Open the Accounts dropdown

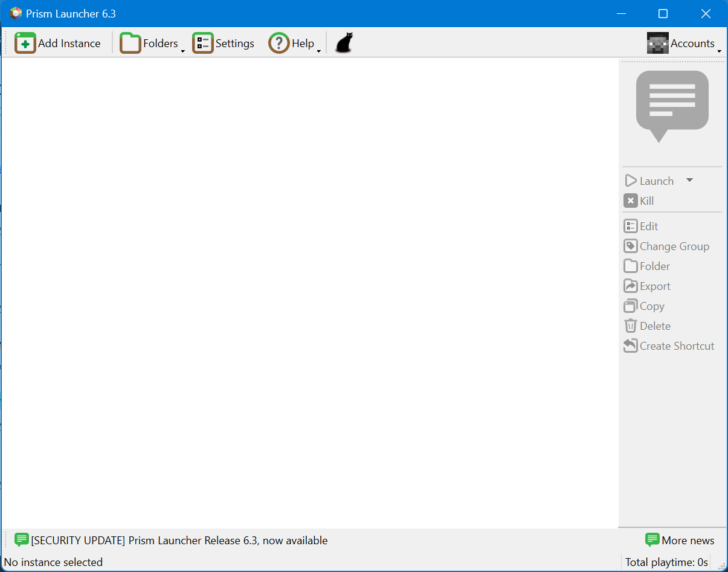[x=685, y=43]
